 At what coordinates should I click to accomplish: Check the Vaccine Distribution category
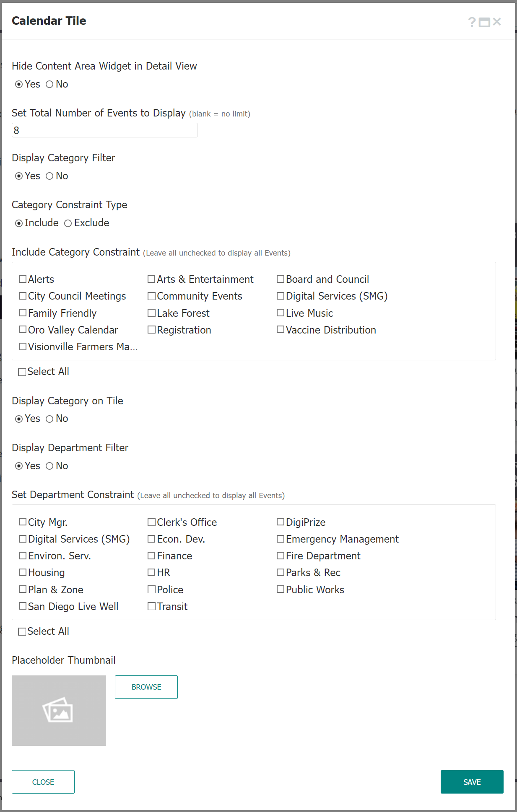[280, 330]
